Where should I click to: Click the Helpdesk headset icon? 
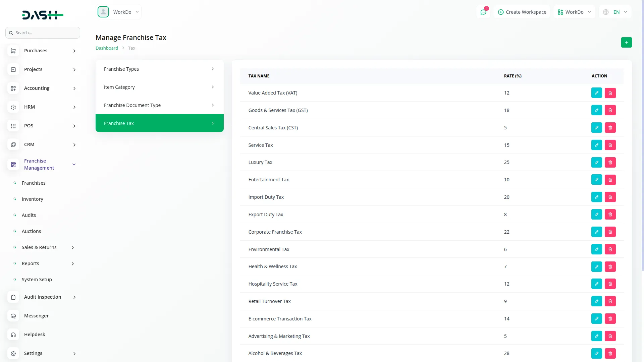13,335
